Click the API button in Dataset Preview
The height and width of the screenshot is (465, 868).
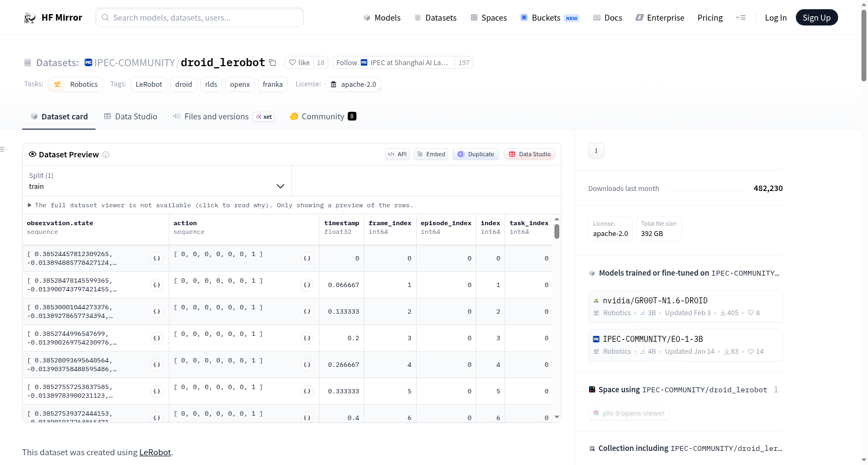click(x=397, y=155)
